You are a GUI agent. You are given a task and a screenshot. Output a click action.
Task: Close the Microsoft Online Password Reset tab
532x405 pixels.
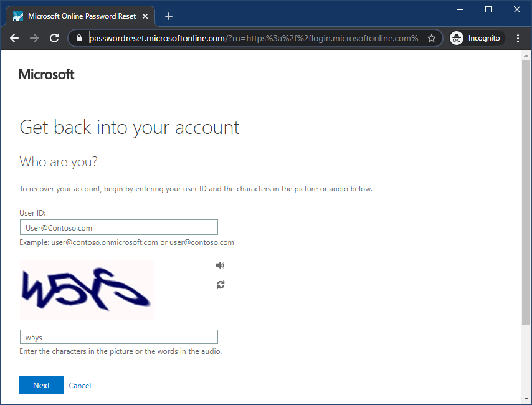[145, 16]
